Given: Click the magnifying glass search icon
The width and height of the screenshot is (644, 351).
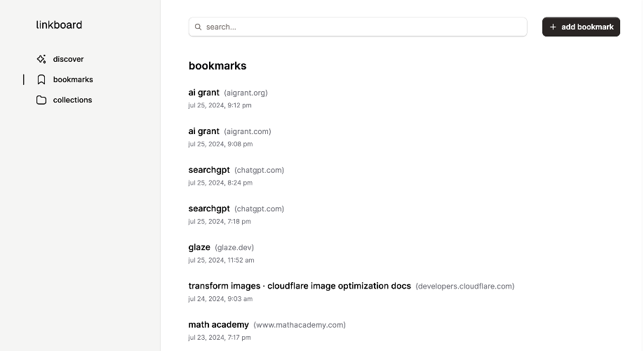Looking at the screenshot, I should (x=198, y=27).
